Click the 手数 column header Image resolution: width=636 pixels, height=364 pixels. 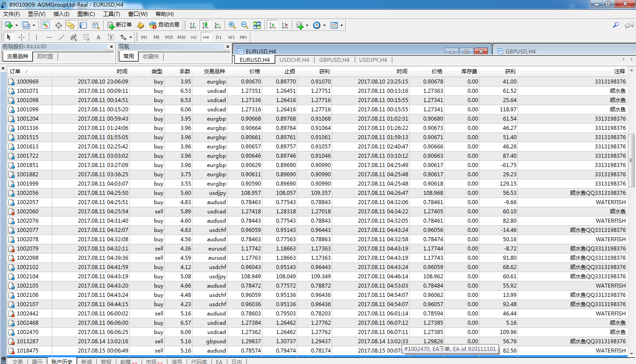(178, 71)
